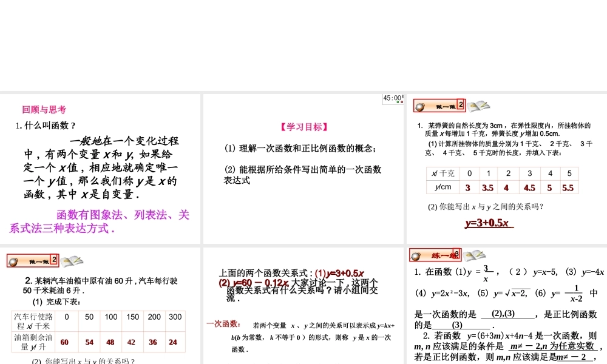Click the underlined answer y=3+0.5x on the spring slide

pos(489,223)
